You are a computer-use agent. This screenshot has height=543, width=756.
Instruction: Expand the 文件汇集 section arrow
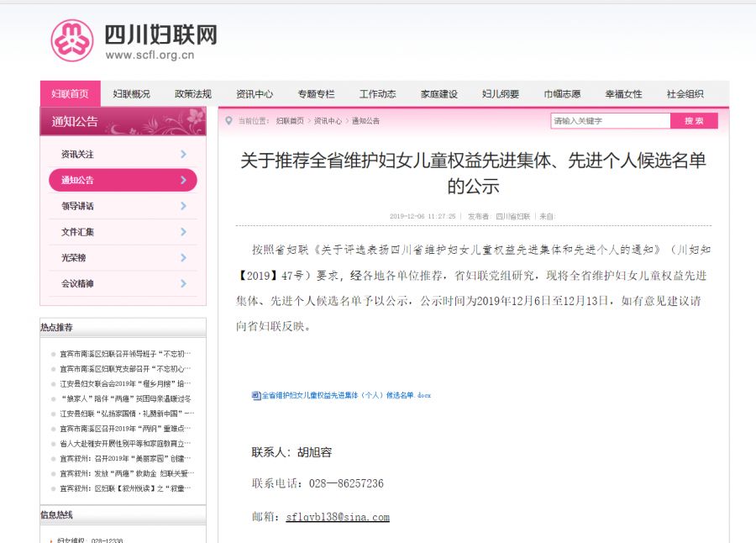(x=185, y=232)
